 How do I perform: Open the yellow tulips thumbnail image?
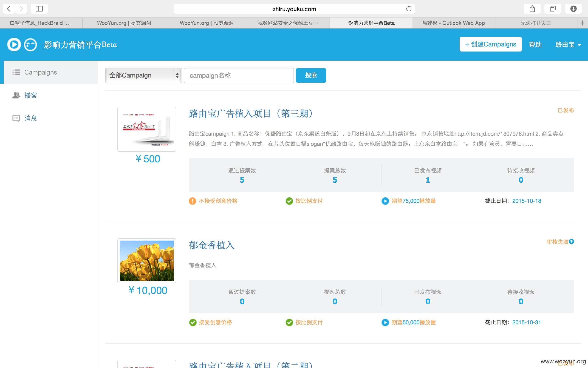(x=147, y=261)
